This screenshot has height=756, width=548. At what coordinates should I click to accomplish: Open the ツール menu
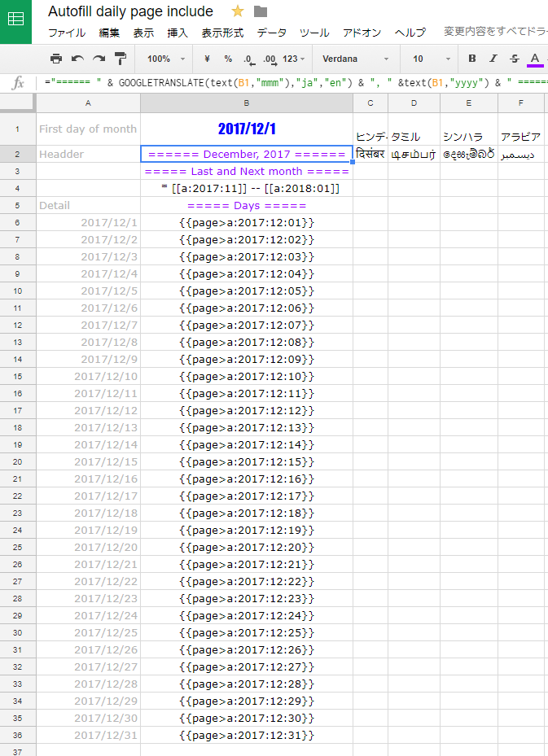point(314,33)
